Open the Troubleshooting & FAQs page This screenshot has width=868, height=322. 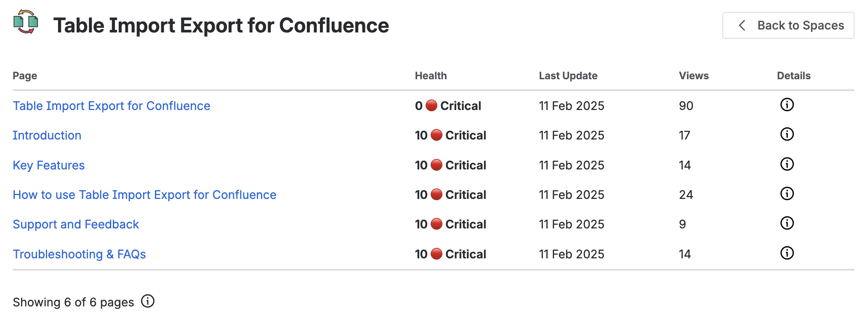coord(80,254)
